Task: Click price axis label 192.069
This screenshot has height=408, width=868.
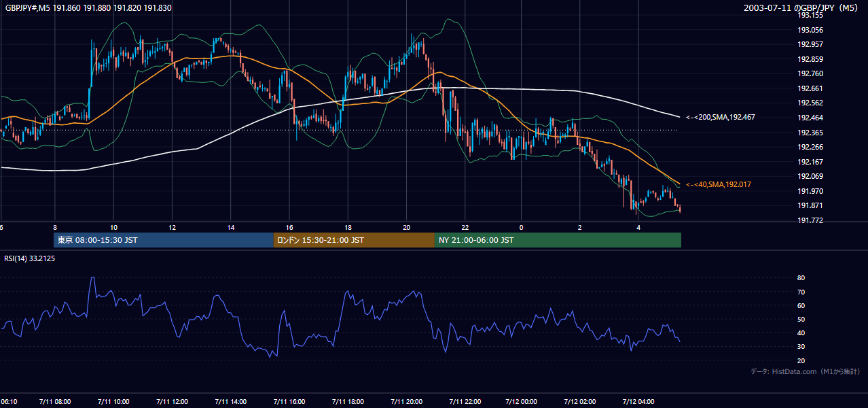Action: point(810,176)
